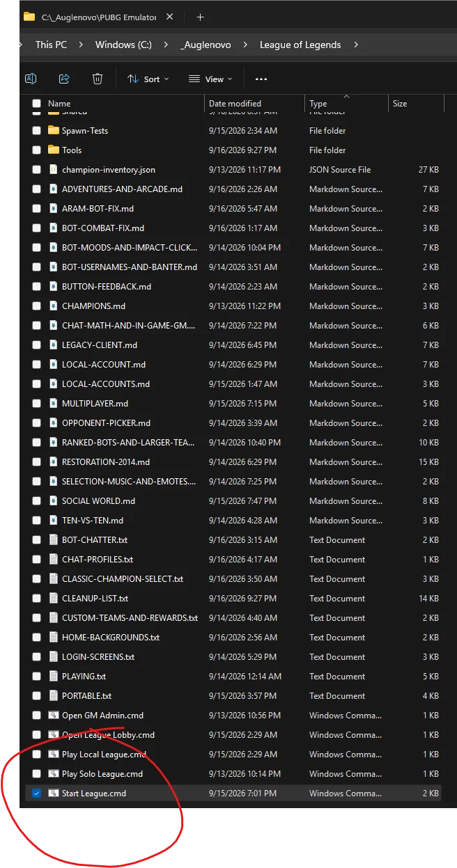Toggle the select-all checkbox in the header
This screenshot has width=457, height=868.
tap(36, 103)
